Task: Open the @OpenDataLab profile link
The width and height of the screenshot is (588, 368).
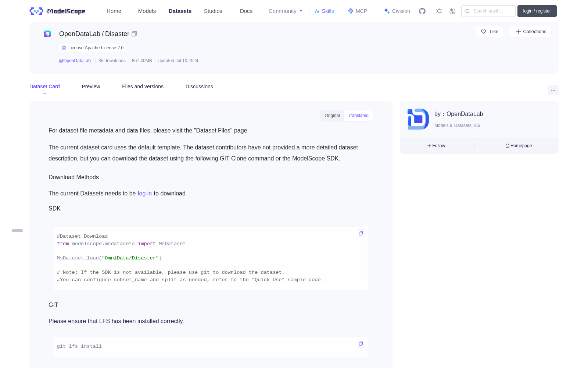Action: coord(75,61)
